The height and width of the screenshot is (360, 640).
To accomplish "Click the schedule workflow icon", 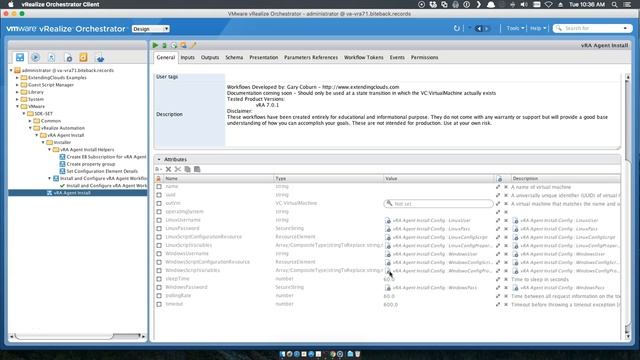I will 174,45.
